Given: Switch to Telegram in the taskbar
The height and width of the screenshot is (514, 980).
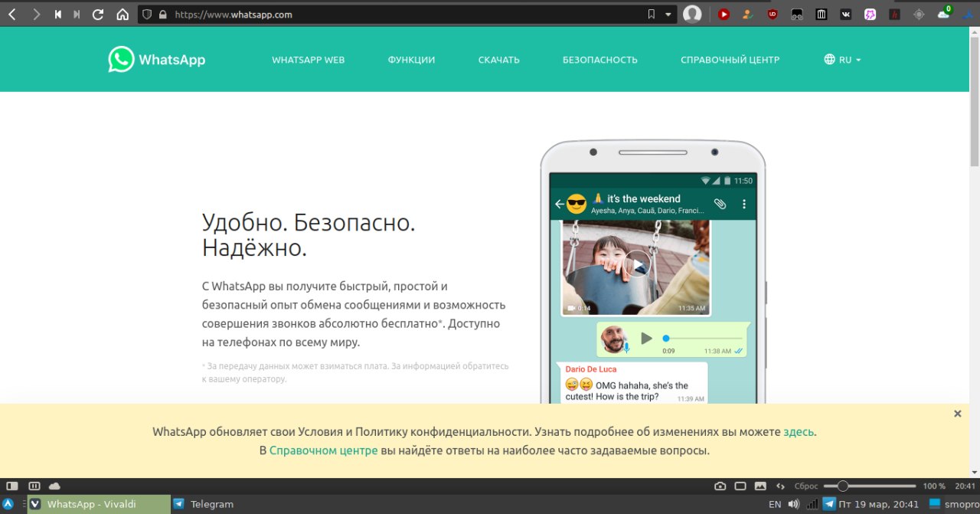Looking at the screenshot, I should (x=204, y=504).
